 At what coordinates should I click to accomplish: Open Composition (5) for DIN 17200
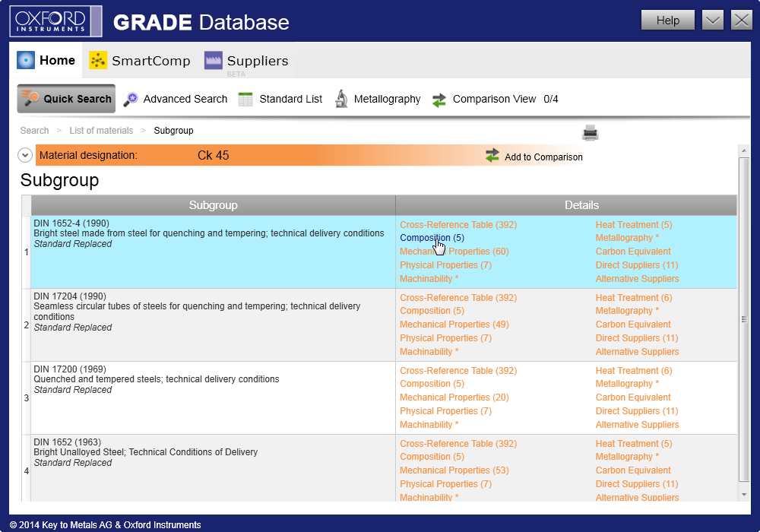point(432,383)
